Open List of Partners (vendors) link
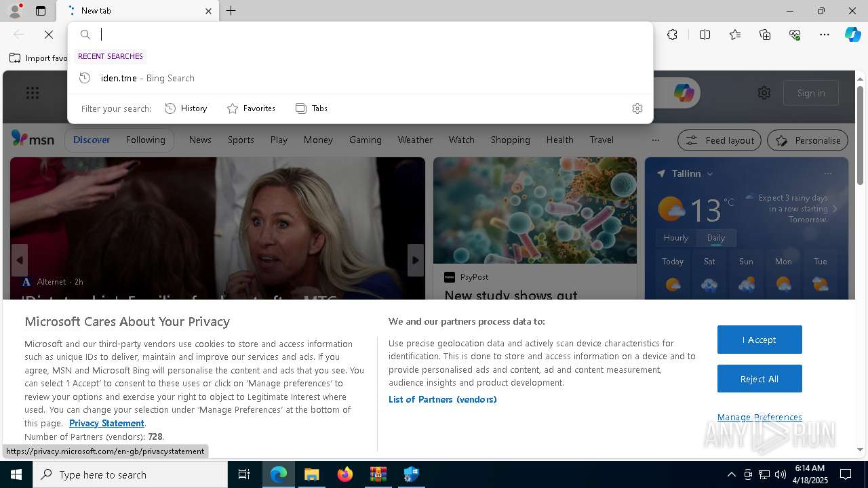Image resolution: width=868 pixels, height=488 pixels. pos(443,399)
